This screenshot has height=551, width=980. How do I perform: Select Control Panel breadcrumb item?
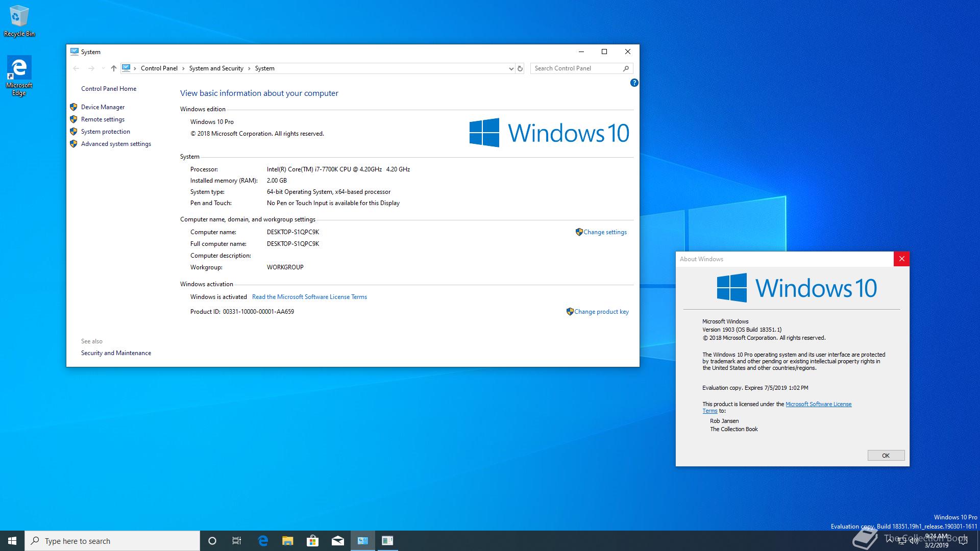point(159,68)
